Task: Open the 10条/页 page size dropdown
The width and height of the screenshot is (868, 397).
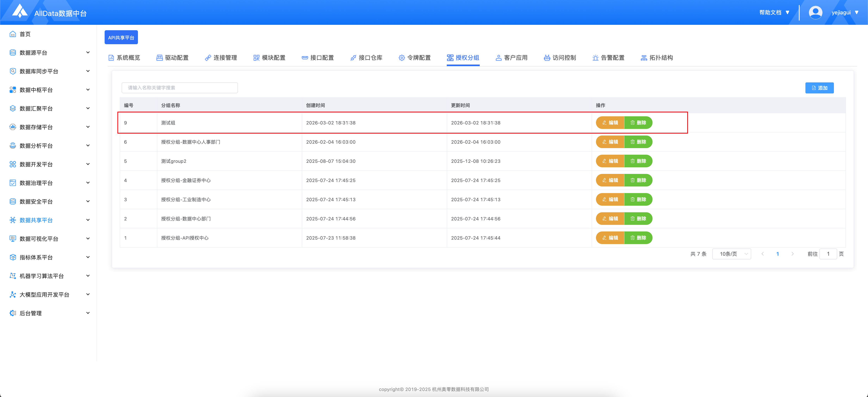Action: (732, 254)
